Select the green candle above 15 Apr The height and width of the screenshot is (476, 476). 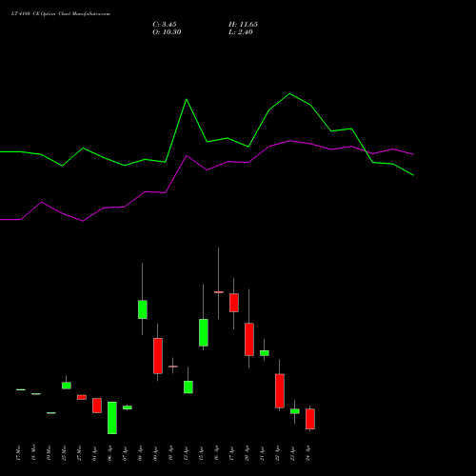pyautogui.click(x=204, y=332)
